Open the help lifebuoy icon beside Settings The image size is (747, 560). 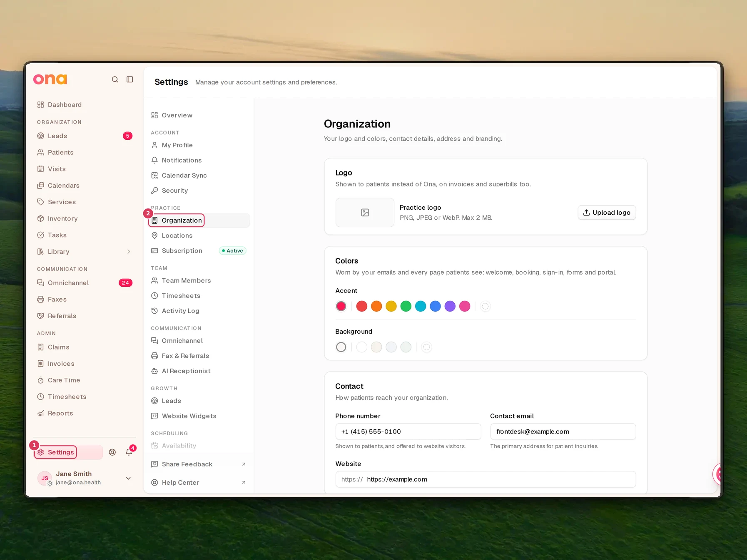pyautogui.click(x=112, y=452)
